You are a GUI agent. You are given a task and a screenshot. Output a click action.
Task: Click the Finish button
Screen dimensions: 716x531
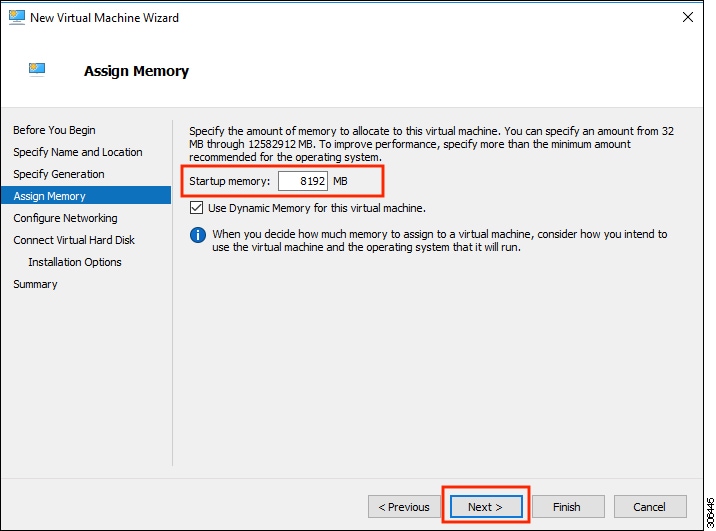(566, 507)
